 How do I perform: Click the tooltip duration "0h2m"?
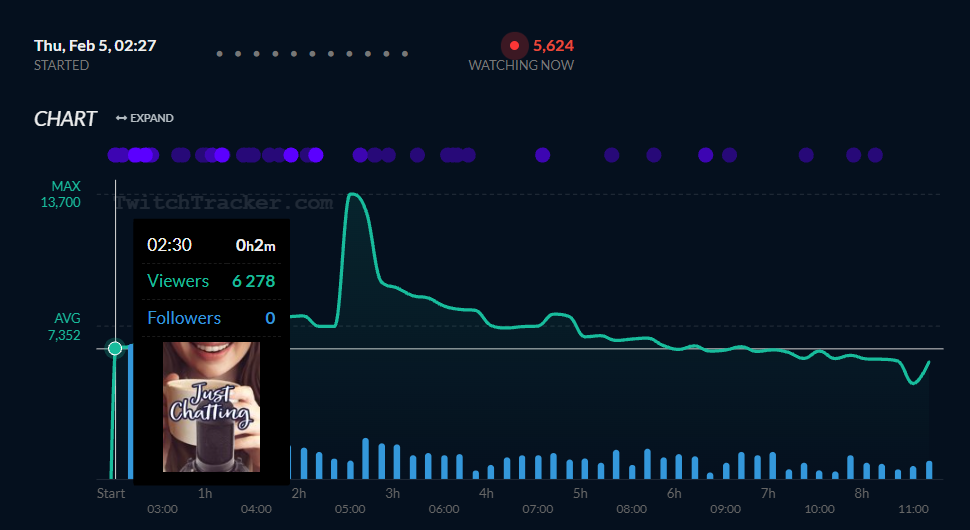255,246
